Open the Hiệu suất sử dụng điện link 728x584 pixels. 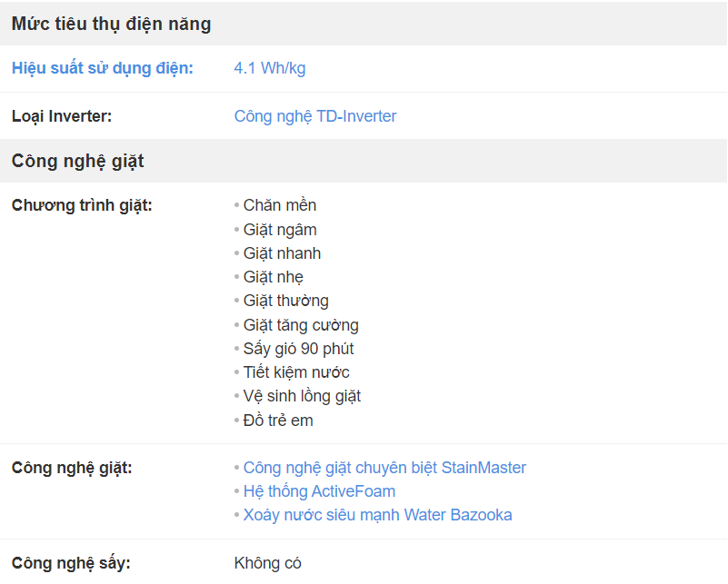point(102,68)
